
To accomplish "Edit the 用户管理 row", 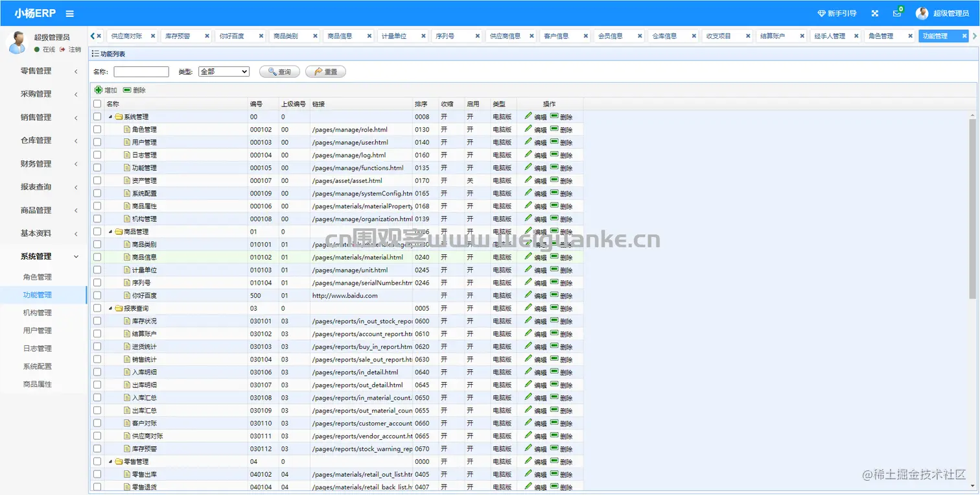I will tap(535, 142).
